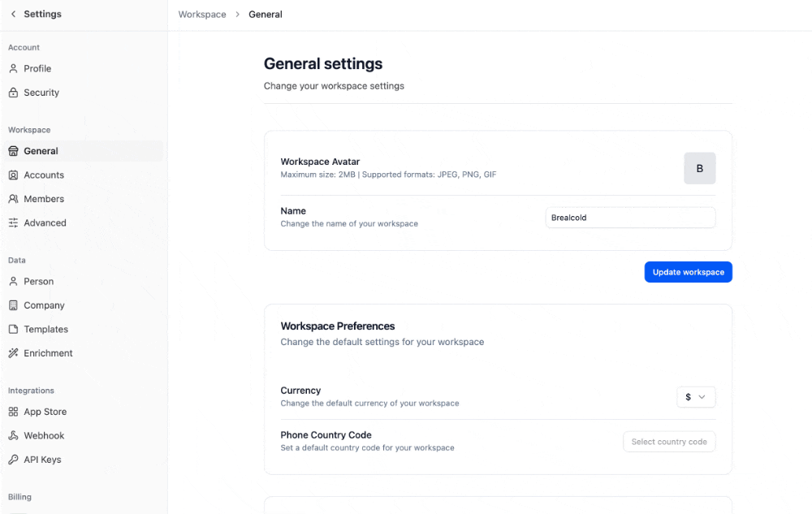Click the Profile person icon
The image size is (812, 514).
tap(14, 68)
